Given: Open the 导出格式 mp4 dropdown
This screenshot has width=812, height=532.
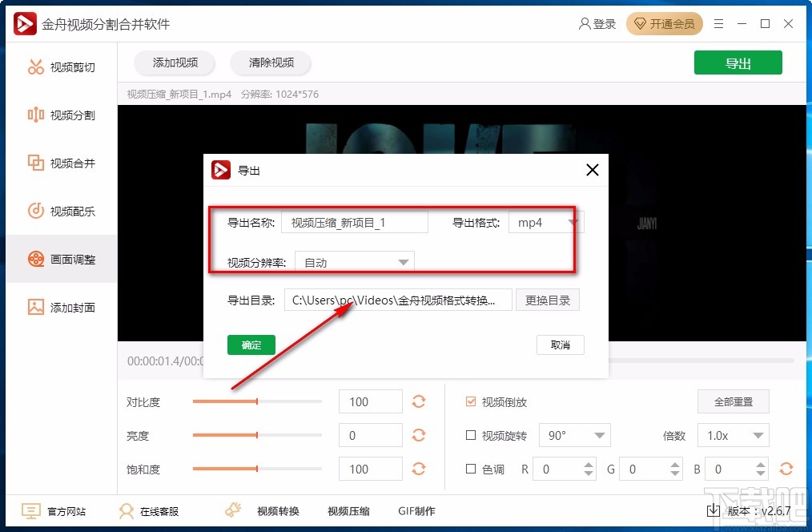Looking at the screenshot, I should coord(545,222).
